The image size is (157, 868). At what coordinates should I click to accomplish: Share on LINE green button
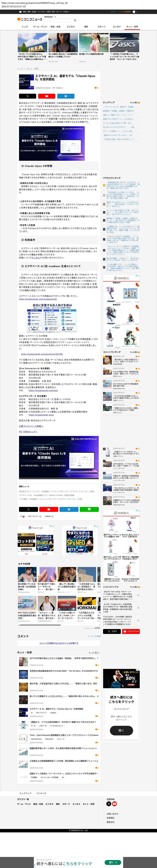[89, 510]
